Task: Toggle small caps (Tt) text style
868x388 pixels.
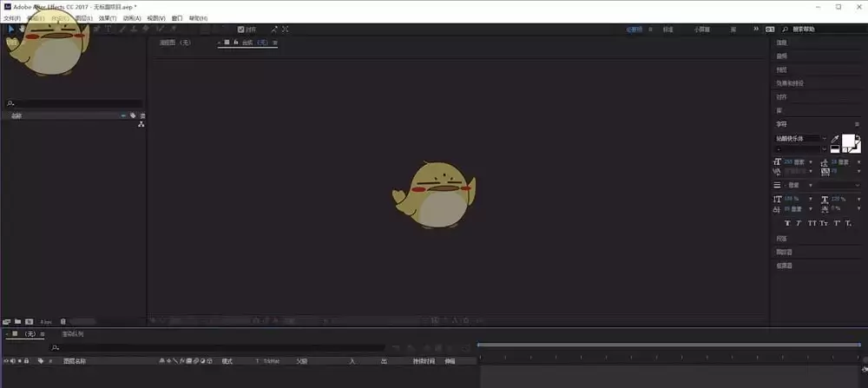Action: 823,223
